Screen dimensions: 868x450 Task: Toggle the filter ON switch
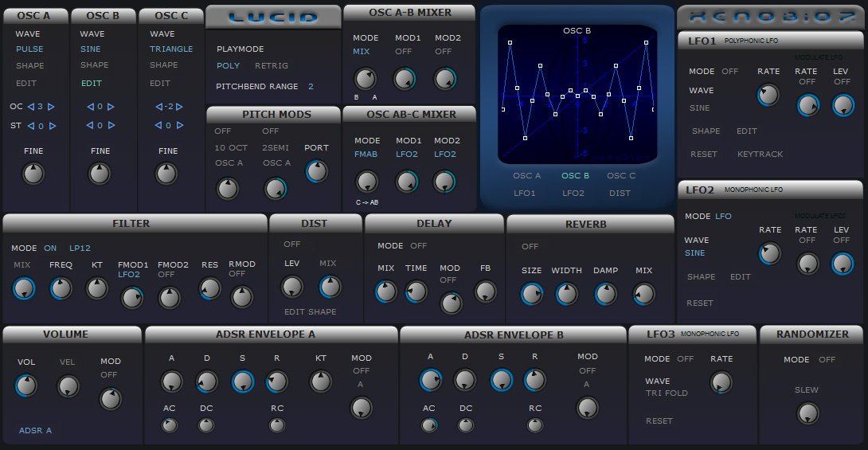coord(50,248)
